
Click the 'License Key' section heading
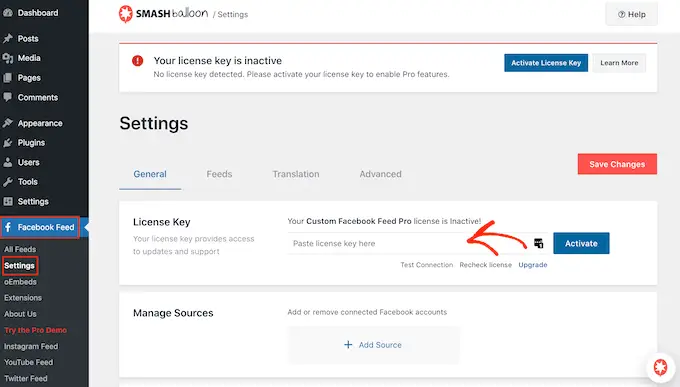(162, 222)
